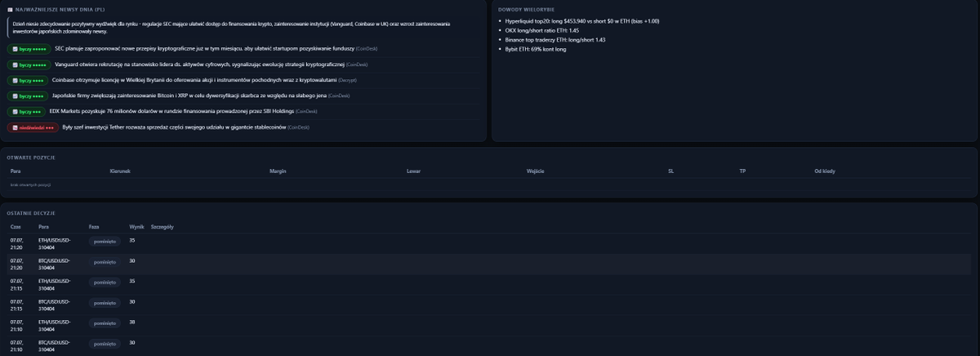Screen dimensions: 980x356
Task: Select the Bybit ETH 69% kont long line
Action: (x=536, y=49)
